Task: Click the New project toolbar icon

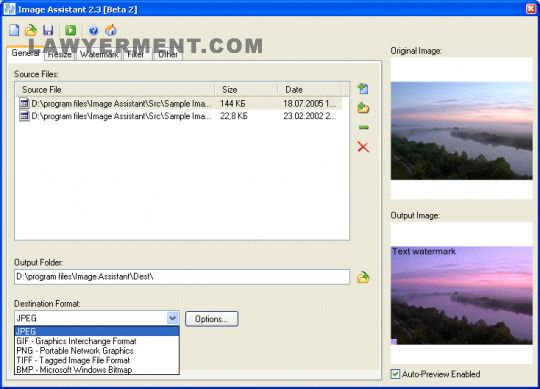Action: [x=14, y=30]
